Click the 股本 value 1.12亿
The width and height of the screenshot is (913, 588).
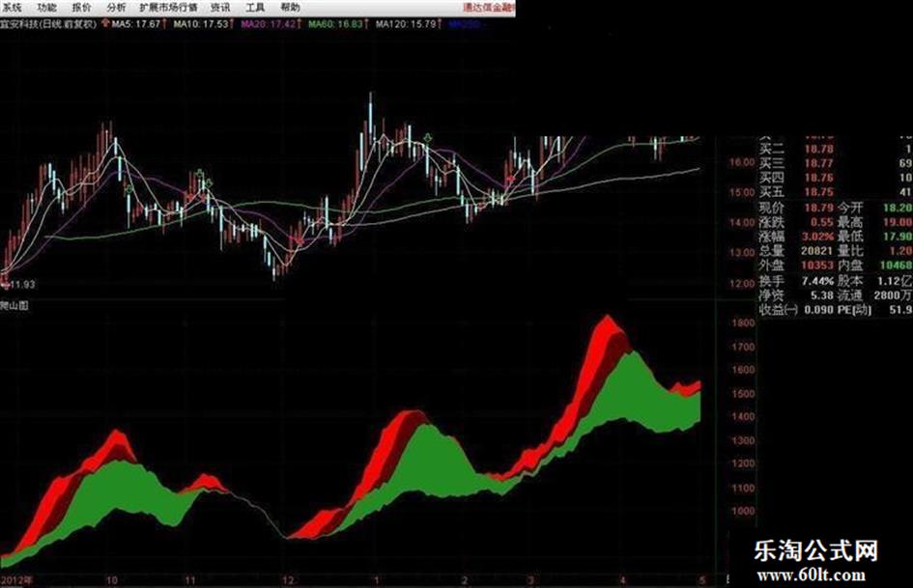coord(895,281)
